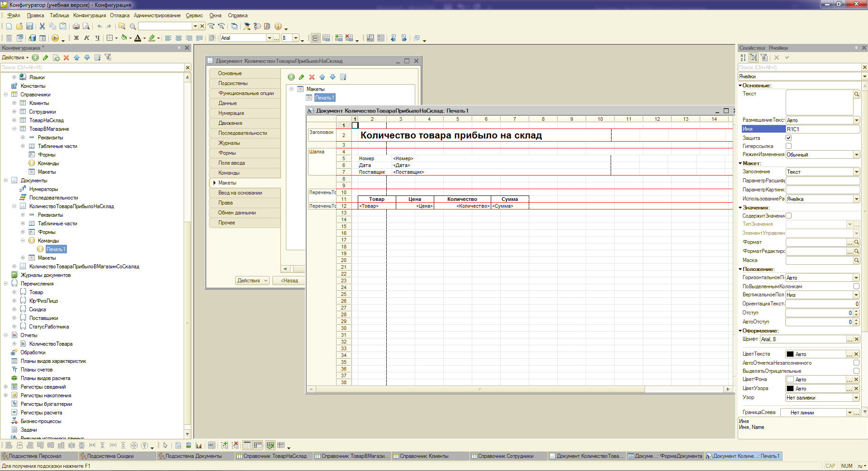Click the Имя property field with R1C1
This screenshot has width=868, height=471.
(x=822, y=129)
